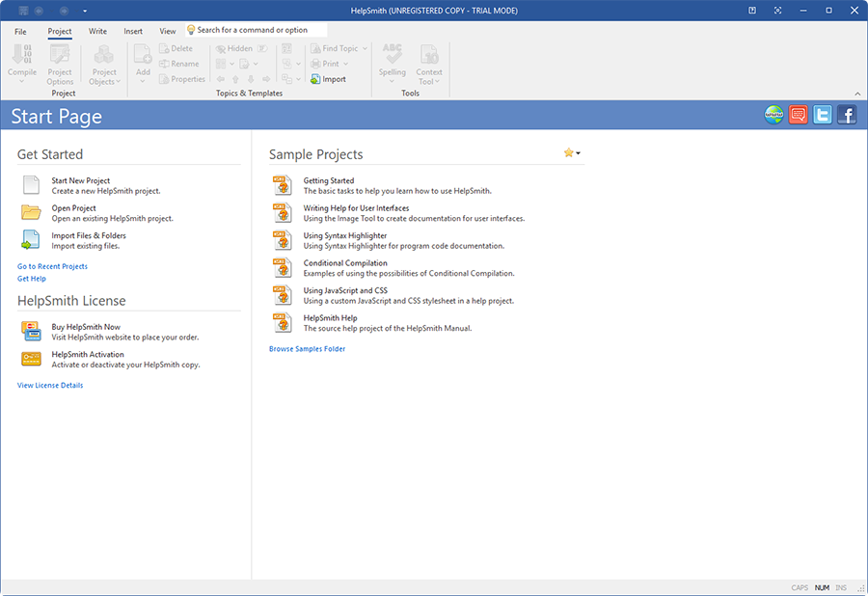
Task: Click the Get Help link
Action: pyautogui.click(x=32, y=279)
